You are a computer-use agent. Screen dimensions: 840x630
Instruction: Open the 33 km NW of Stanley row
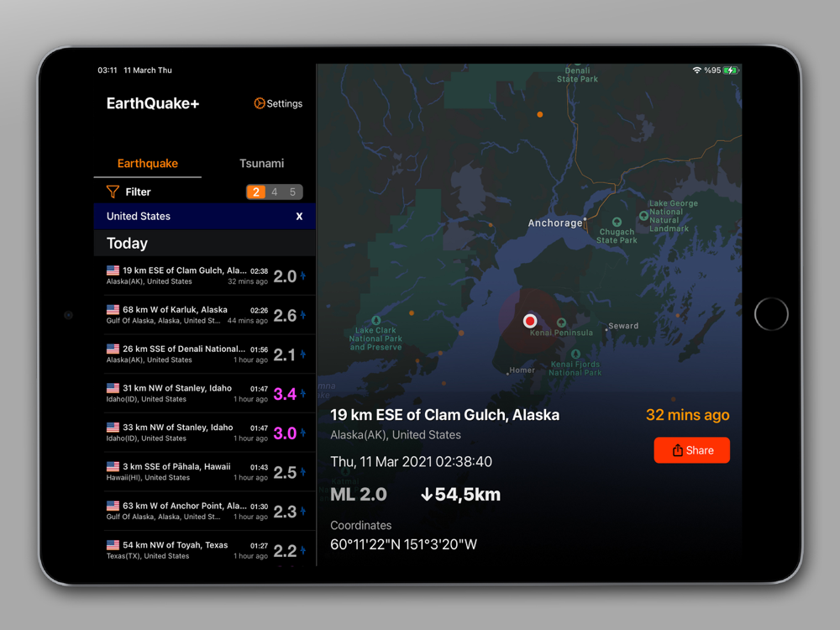[205, 433]
